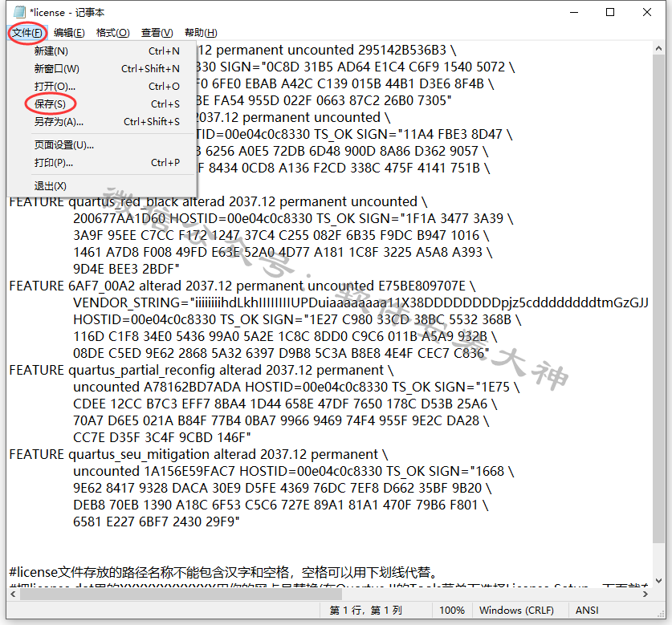This screenshot has width=672, height=625.
Task: Click the '3A9F 95EE C7CC' line
Action: pos(281,236)
